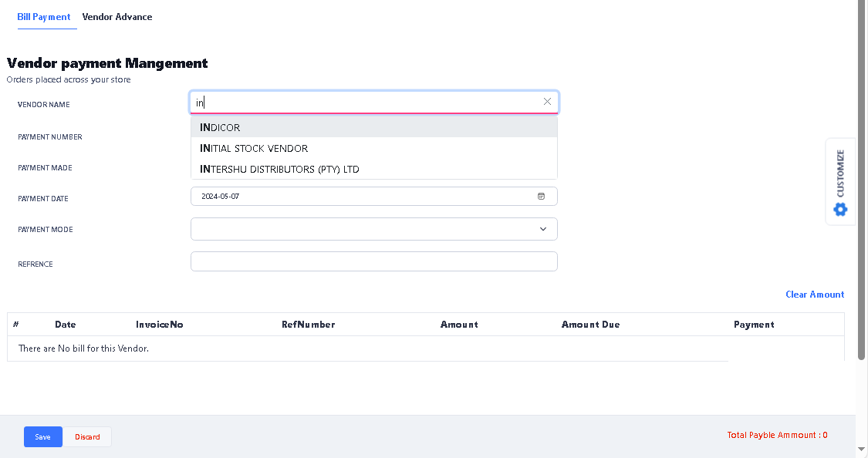Click the Discard button

tap(87, 437)
